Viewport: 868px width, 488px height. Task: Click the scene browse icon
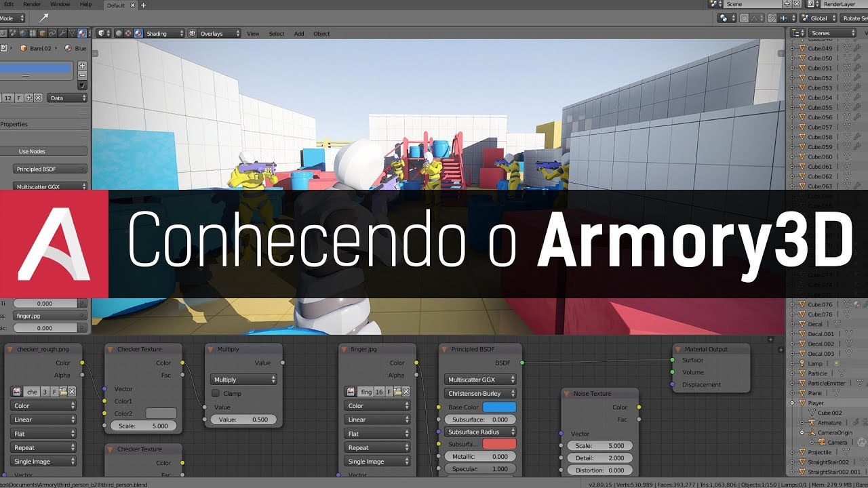[716, 4]
